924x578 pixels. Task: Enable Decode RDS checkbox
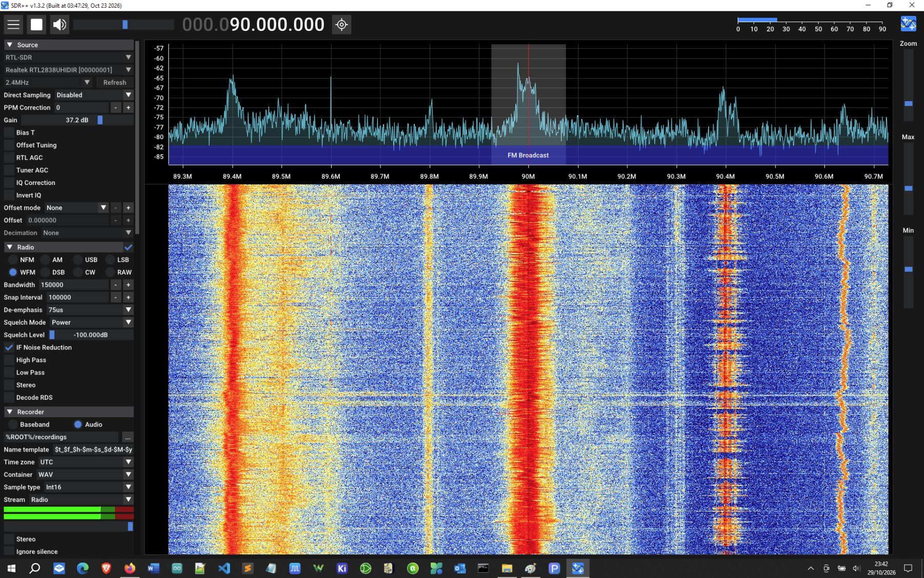pyautogui.click(x=9, y=397)
